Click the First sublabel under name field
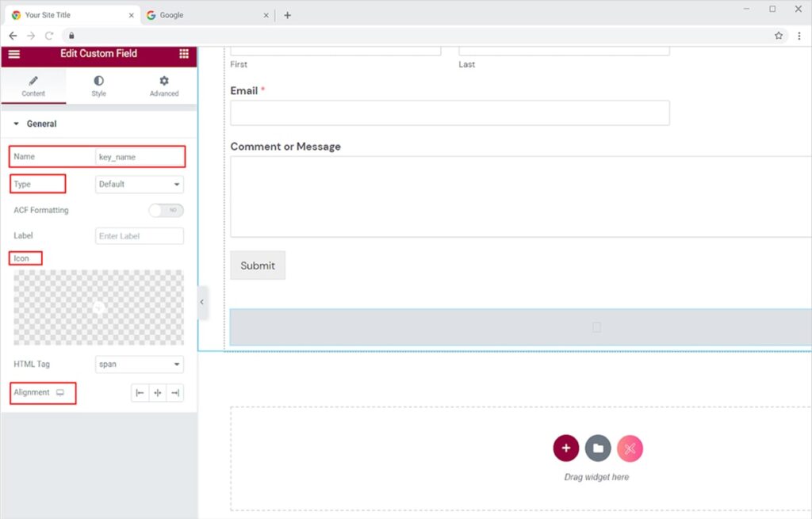Screen dimensions: 812x519 click(x=239, y=64)
